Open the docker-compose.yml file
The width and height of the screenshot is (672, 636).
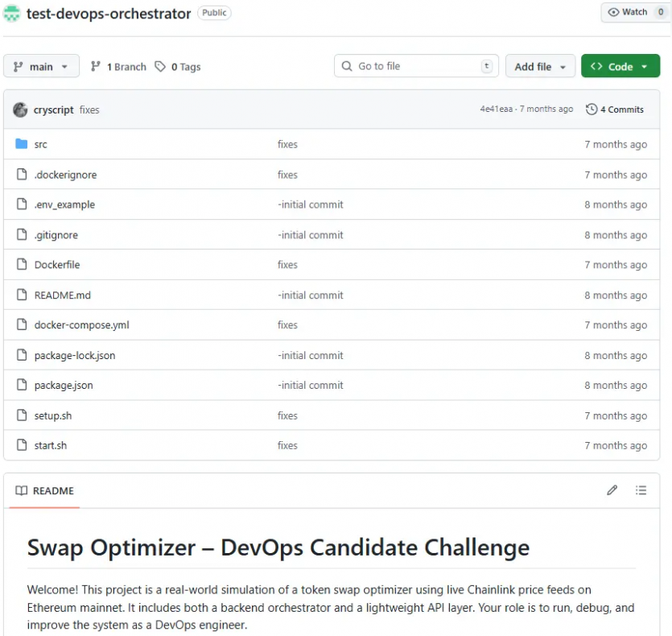tap(81, 325)
